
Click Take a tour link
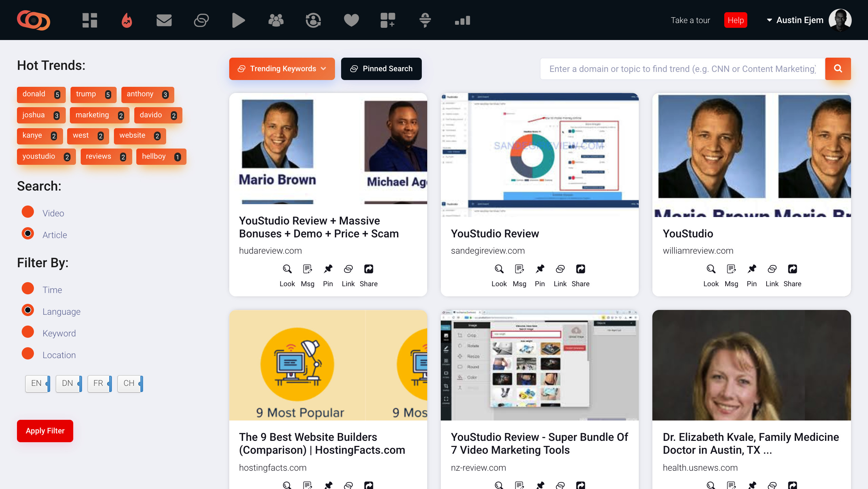pyautogui.click(x=690, y=20)
